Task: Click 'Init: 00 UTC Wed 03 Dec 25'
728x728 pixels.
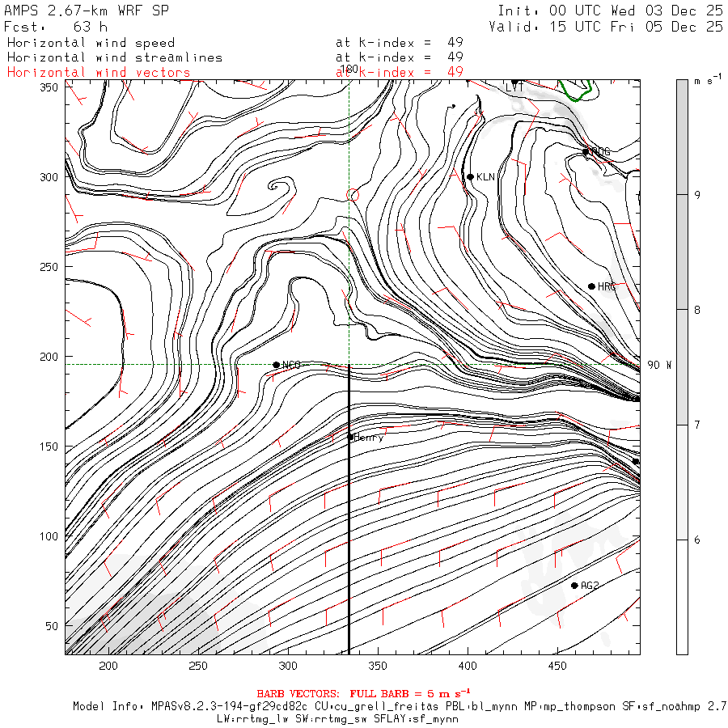Action: (x=611, y=11)
